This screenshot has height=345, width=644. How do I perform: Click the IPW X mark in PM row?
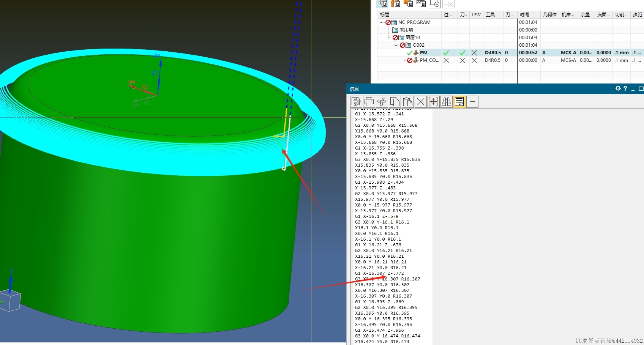point(474,53)
